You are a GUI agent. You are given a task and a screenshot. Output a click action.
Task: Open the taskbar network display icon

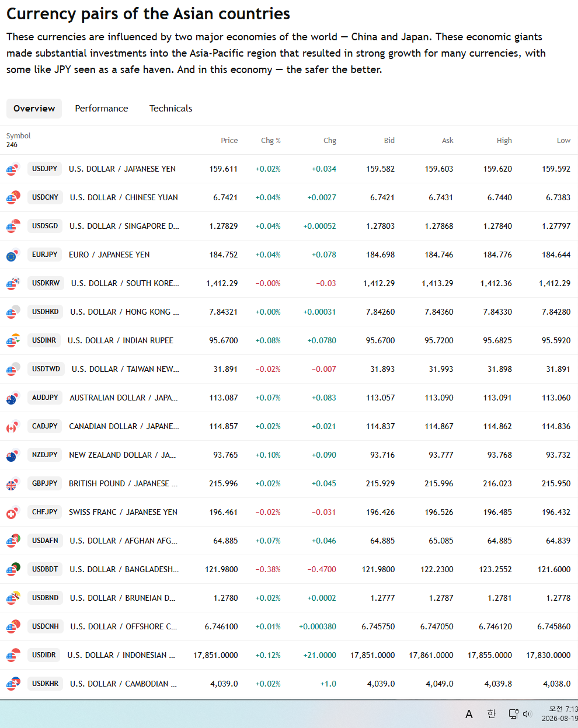pos(513,713)
